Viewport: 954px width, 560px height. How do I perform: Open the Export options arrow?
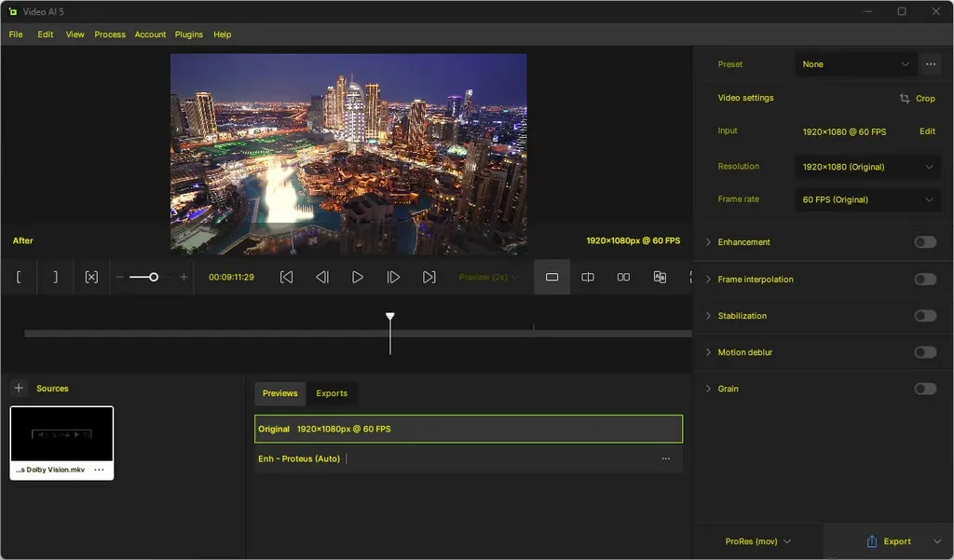pyautogui.click(x=937, y=541)
